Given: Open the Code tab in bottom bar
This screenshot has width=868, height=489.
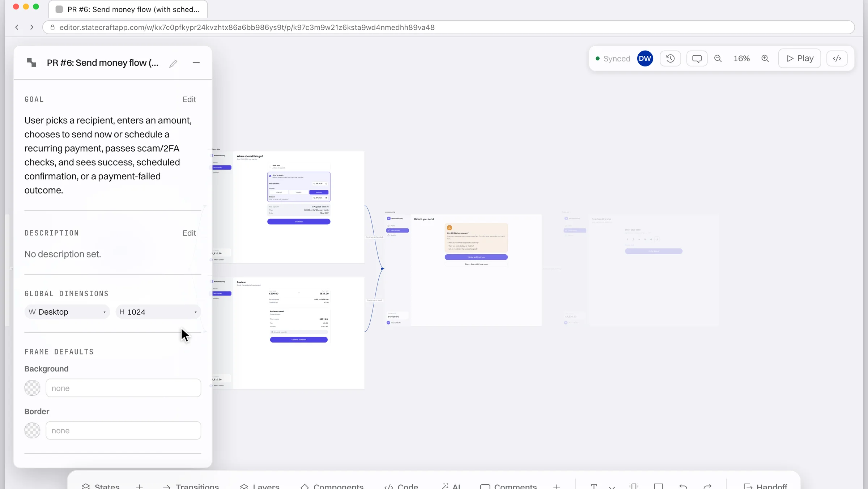Looking at the screenshot, I should tap(401, 486).
